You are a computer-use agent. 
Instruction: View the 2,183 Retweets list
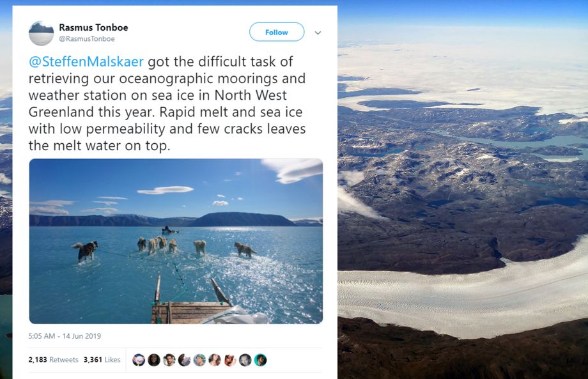click(x=53, y=360)
